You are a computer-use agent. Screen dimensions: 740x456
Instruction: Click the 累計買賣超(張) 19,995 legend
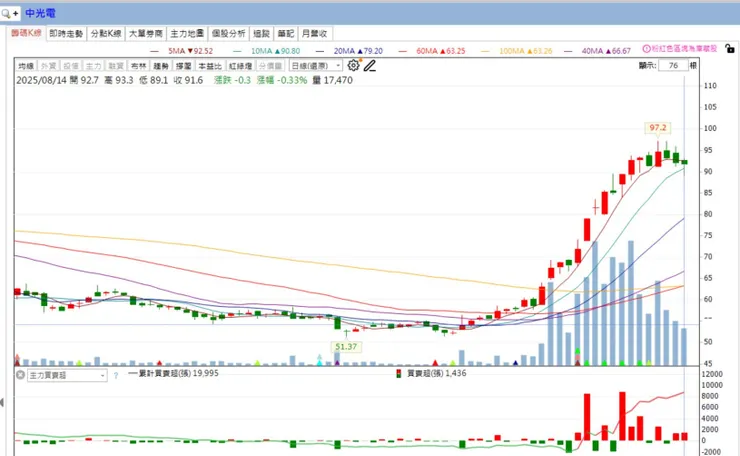[x=174, y=373]
